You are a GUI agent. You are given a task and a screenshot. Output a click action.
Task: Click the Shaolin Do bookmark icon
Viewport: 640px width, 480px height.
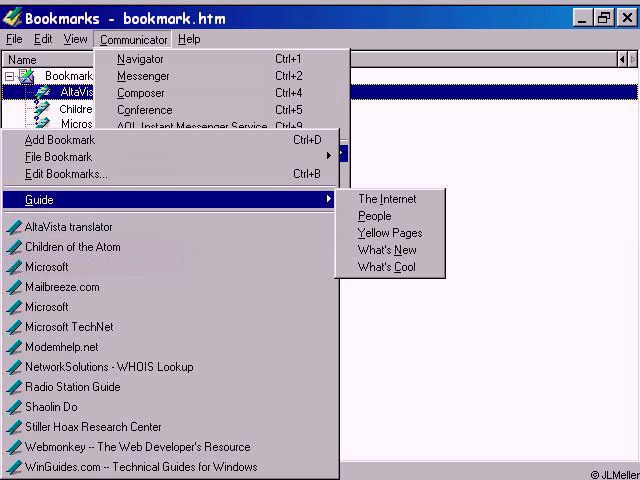coord(14,407)
